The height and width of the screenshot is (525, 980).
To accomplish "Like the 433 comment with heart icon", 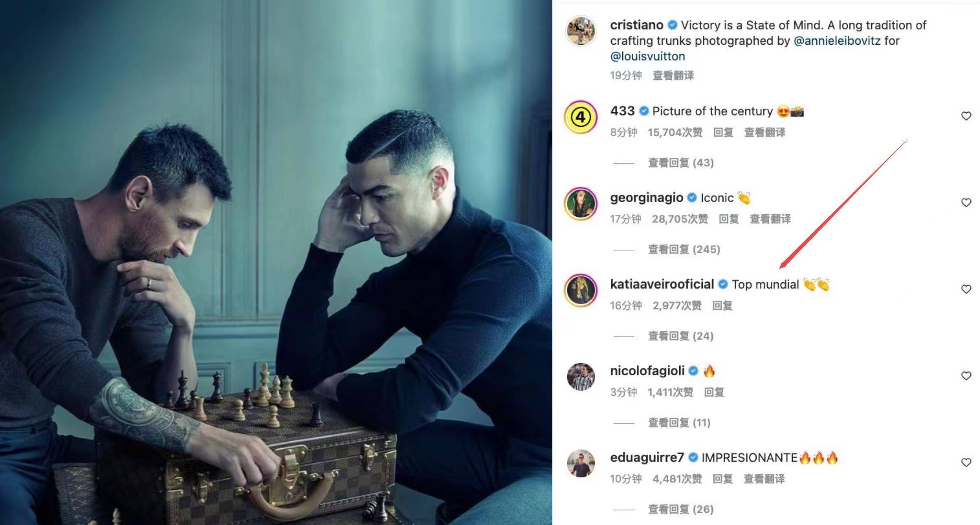I will pyautogui.click(x=966, y=116).
